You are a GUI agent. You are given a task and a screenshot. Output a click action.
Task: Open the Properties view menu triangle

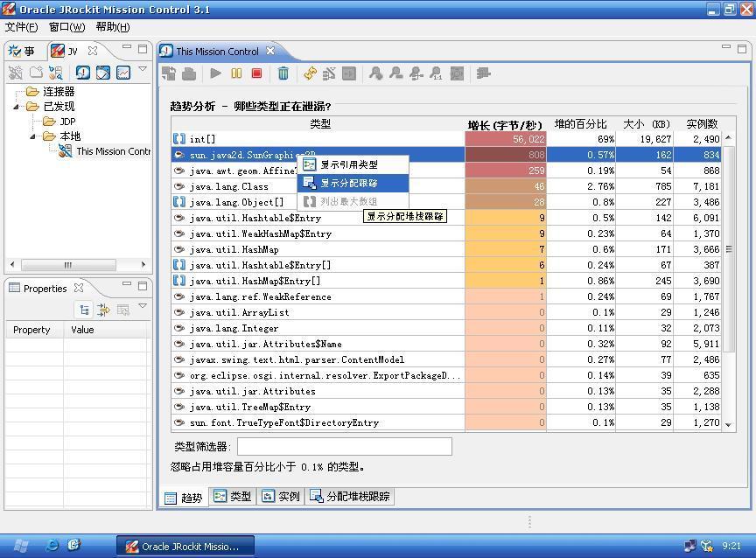pos(143,306)
